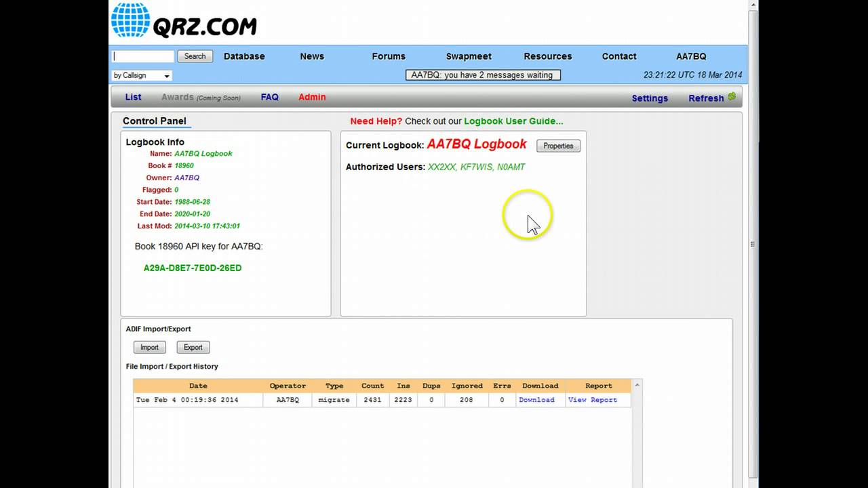Open the News menu
868x488 pixels.
point(312,56)
